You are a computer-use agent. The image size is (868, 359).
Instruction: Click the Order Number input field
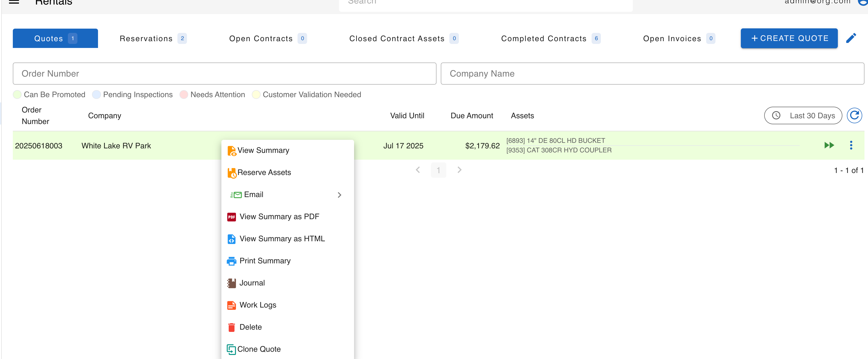[224, 73]
